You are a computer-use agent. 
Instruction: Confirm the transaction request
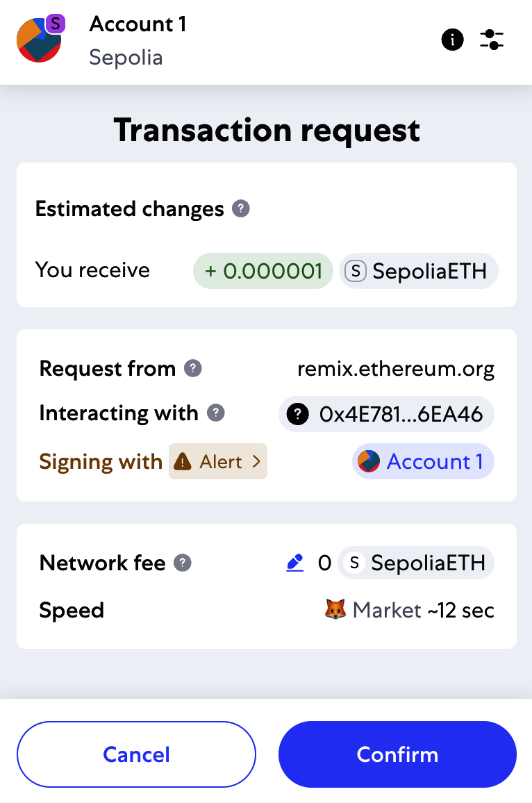(397, 754)
